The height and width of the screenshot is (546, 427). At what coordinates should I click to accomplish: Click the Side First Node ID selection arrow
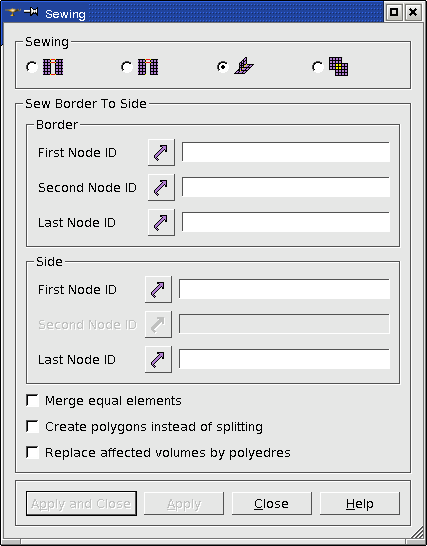[158, 289]
